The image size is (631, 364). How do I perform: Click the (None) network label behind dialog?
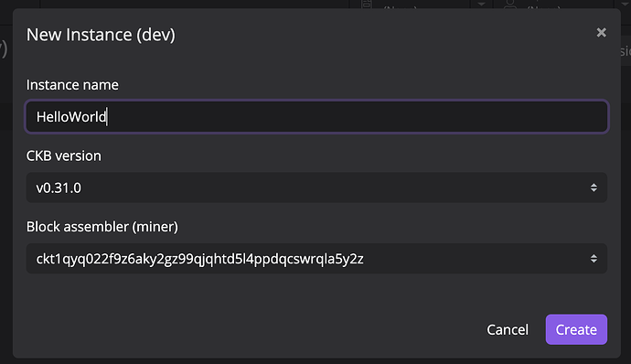(x=400, y=6)
